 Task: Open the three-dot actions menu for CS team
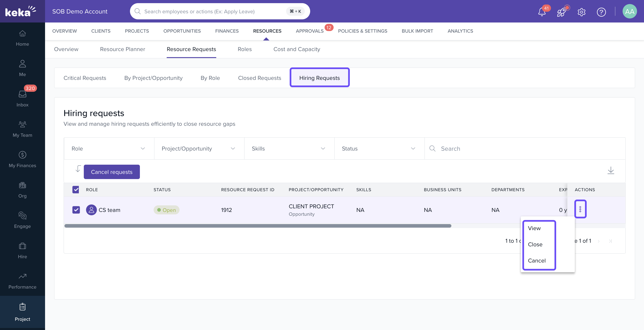[580, 209]
